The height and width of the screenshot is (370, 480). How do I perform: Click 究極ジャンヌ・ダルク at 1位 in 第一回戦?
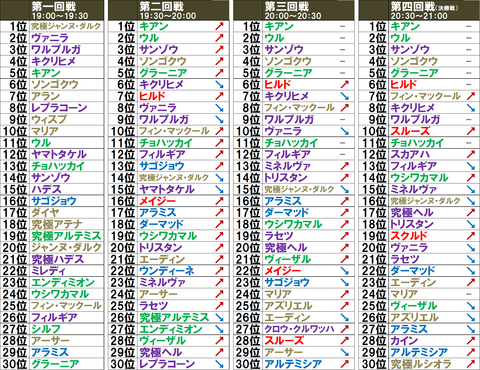(x=66, y=26)
